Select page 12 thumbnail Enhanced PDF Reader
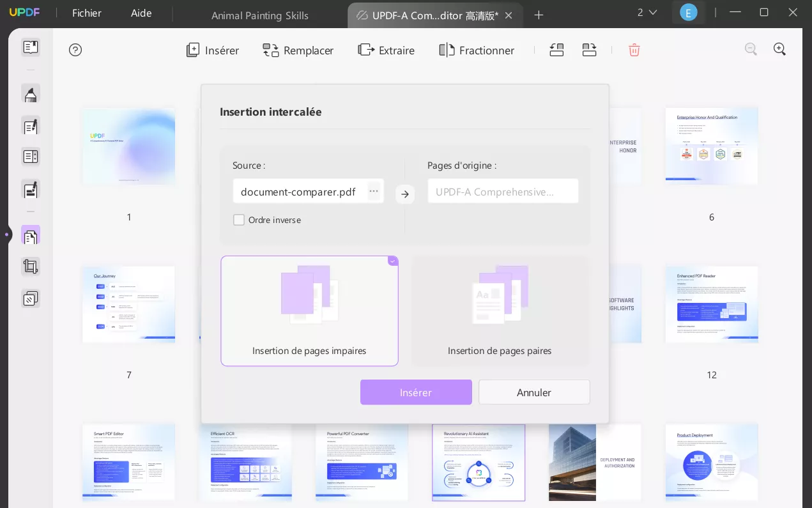The height and width of the screenshot is (508, 812). [x=712, y=305]
